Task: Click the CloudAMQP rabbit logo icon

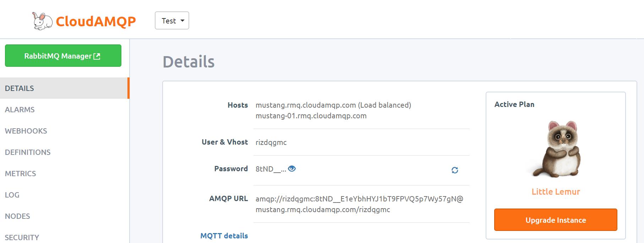Action: point(42,21)
